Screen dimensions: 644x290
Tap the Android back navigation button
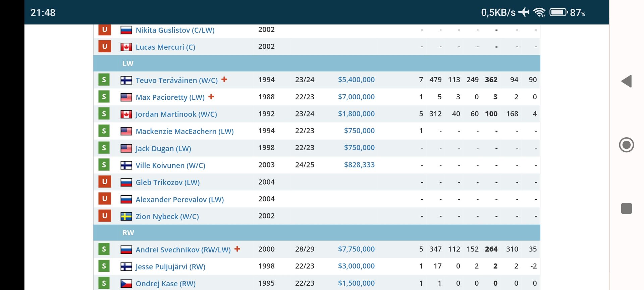[x=626, y=81]
